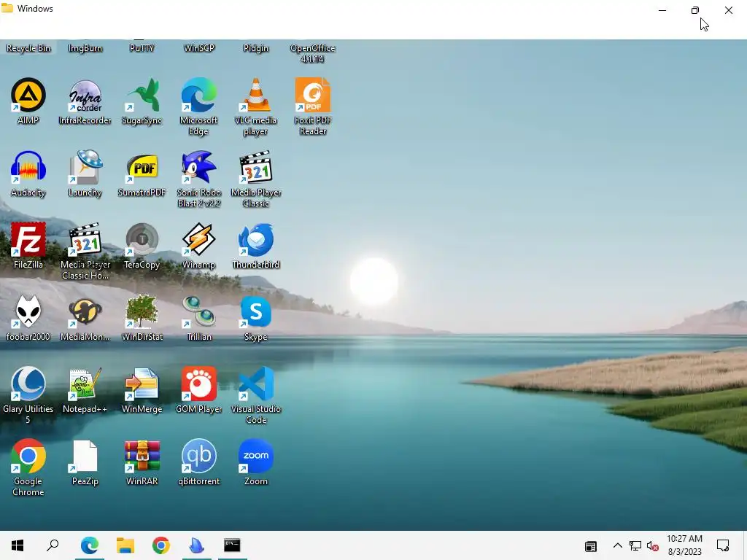Select the Media Player Classic shortcut
Viewport: 747px width, 560px height.
(256, 179)
